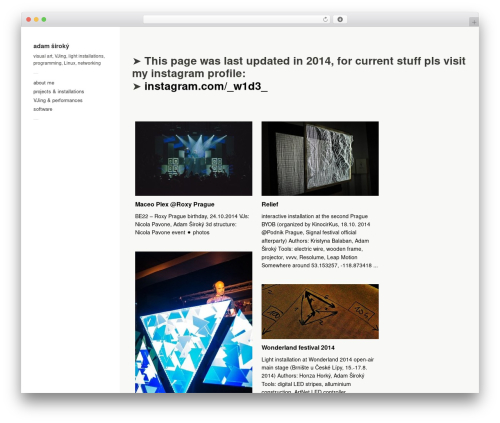500x423 pixels.
Task: Open Maceo Plex concert stage thumbnail
Action: [194, 158]
